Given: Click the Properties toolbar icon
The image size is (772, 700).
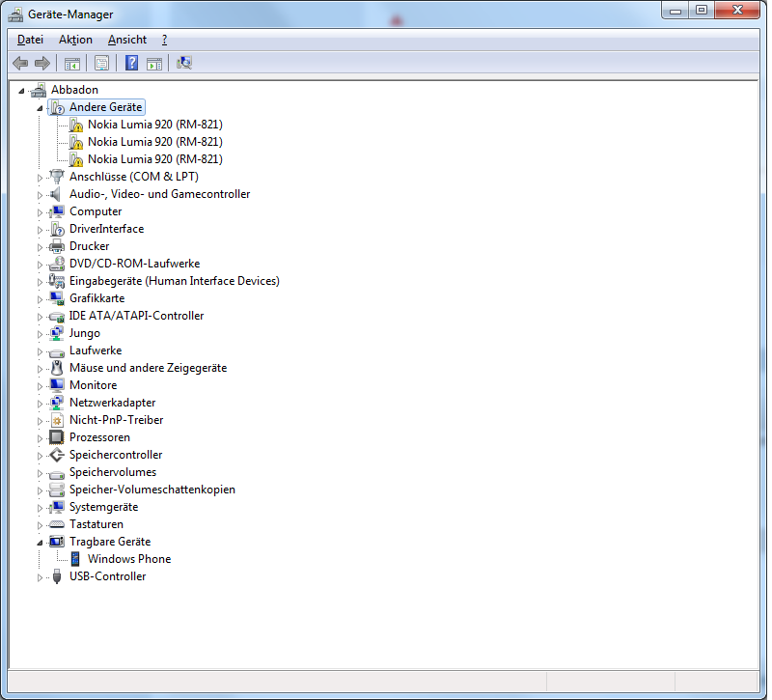Looking at the screenshot, I should pyautogui.click(x=102, y=63).
